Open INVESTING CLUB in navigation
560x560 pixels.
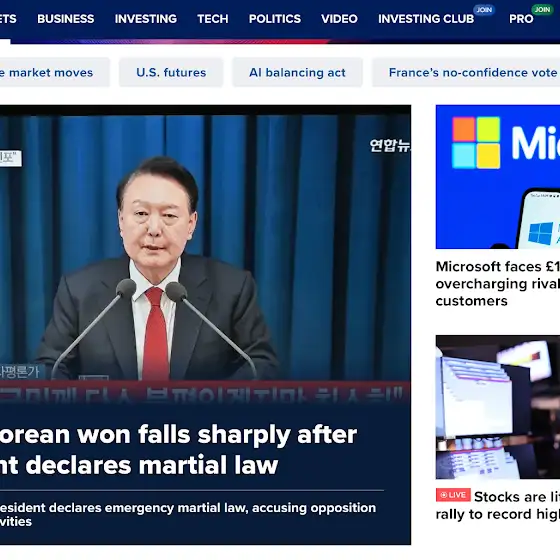(426, 19)
